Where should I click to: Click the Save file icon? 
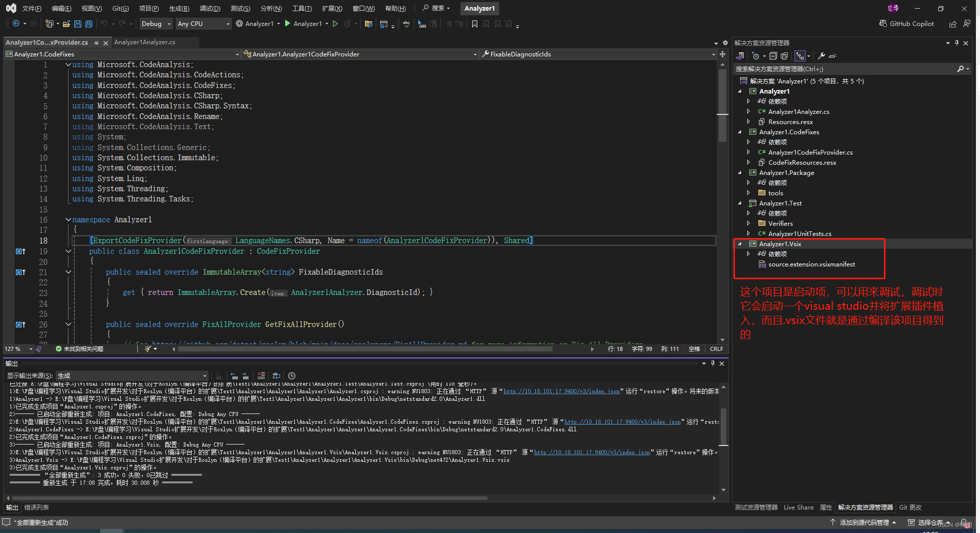[78, 23]
